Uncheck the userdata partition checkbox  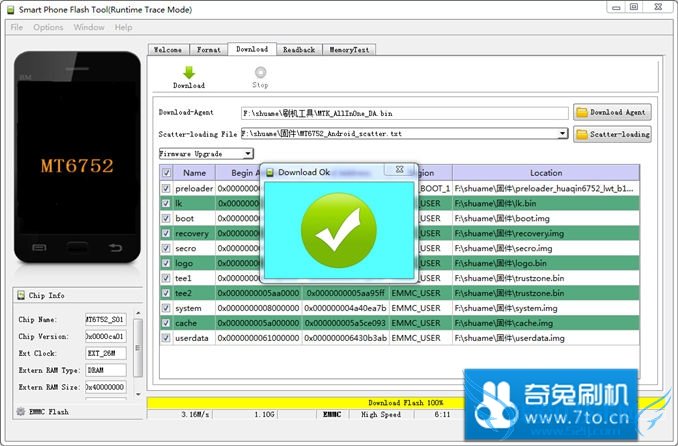coord(166,338)
